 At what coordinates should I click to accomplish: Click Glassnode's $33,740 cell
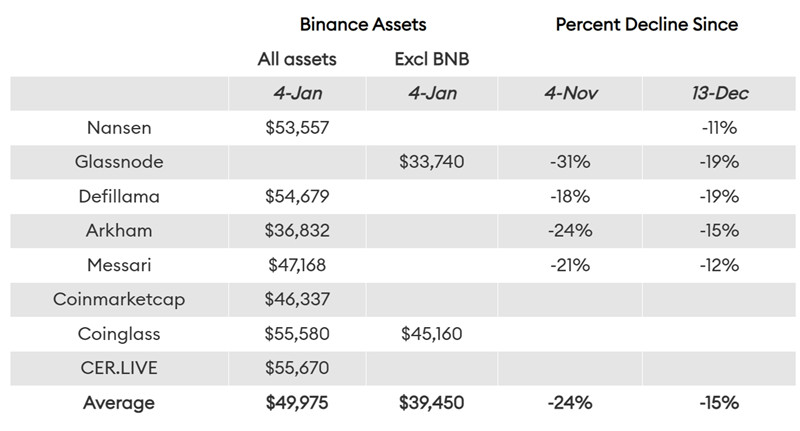point(431,162)
